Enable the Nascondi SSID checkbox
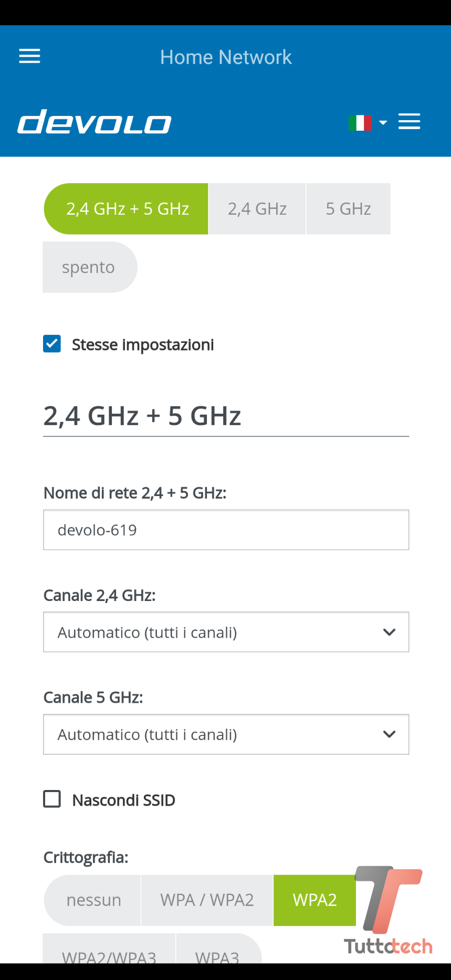Screen dimensions: 451x980 coord(52,799)
